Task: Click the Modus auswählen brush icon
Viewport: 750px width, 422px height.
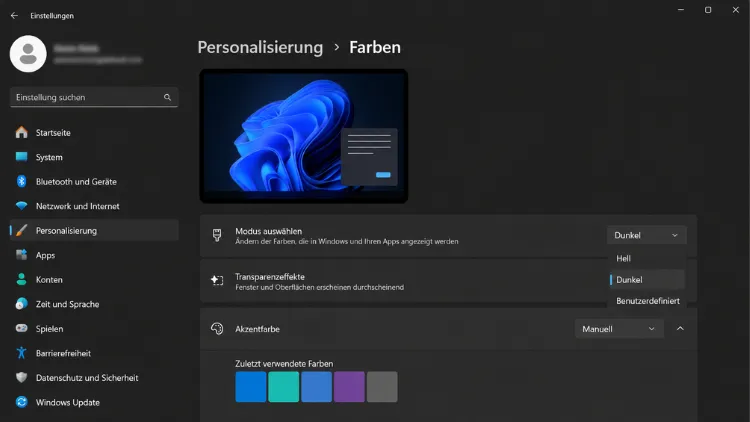Action: [217, 235]
